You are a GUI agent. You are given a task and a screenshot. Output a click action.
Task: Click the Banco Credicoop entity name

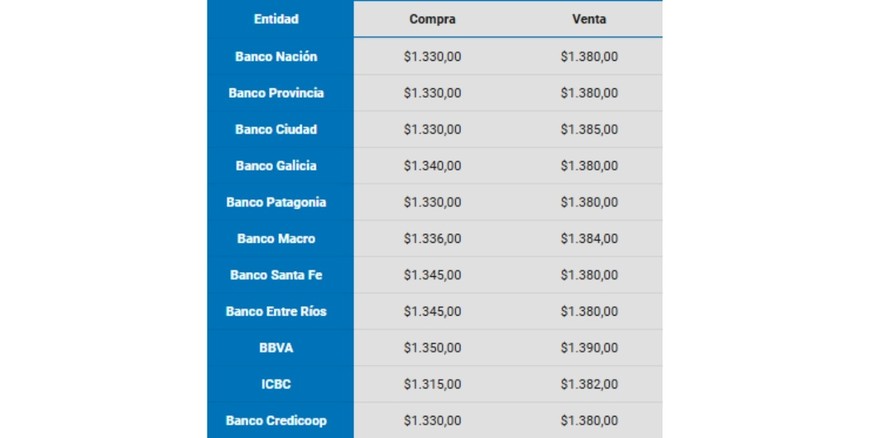pos(276,421)
